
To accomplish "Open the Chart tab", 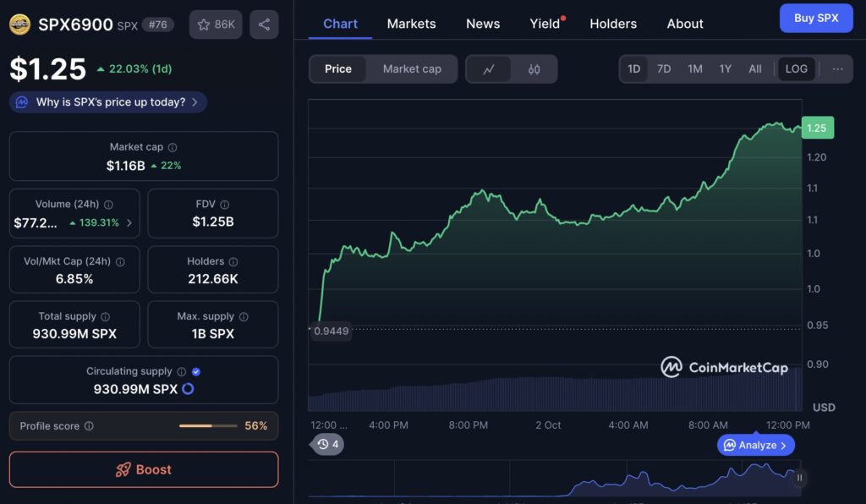I will 340,24.
